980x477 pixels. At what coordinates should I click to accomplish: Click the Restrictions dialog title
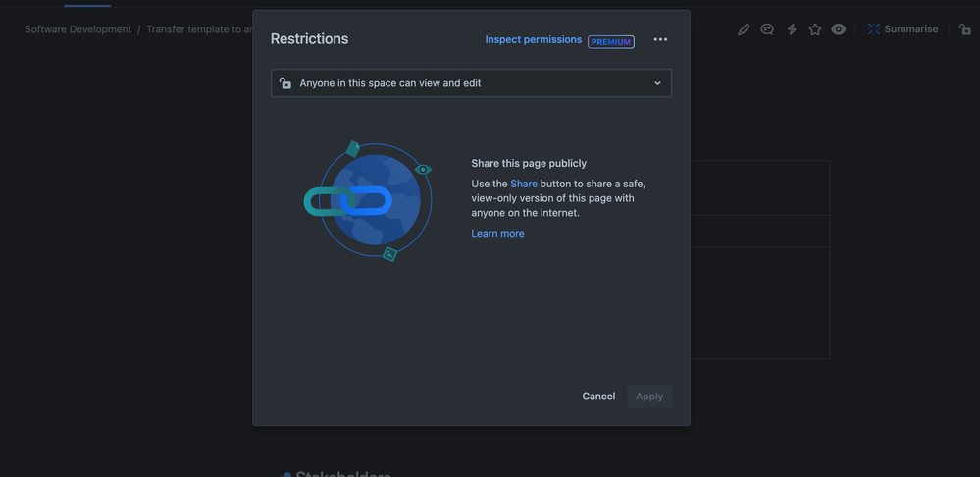(309, 38)
